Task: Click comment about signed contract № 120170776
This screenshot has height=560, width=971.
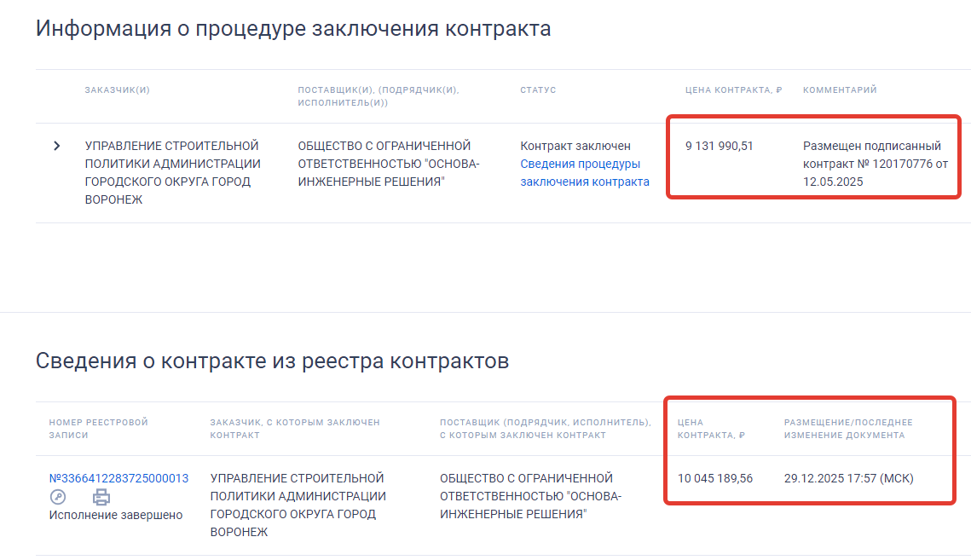Action: [875, 164]
